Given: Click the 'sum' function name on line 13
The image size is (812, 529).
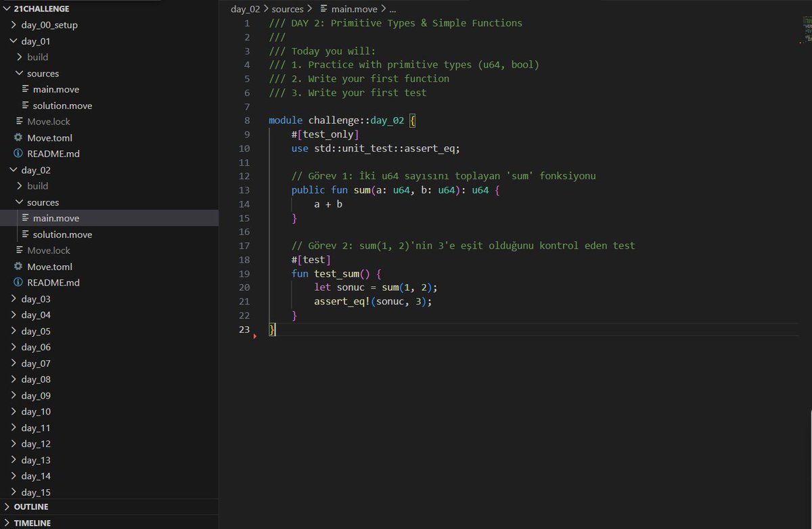Looking at the screenshot, I should pyautogui.click(x=362, y=191).
